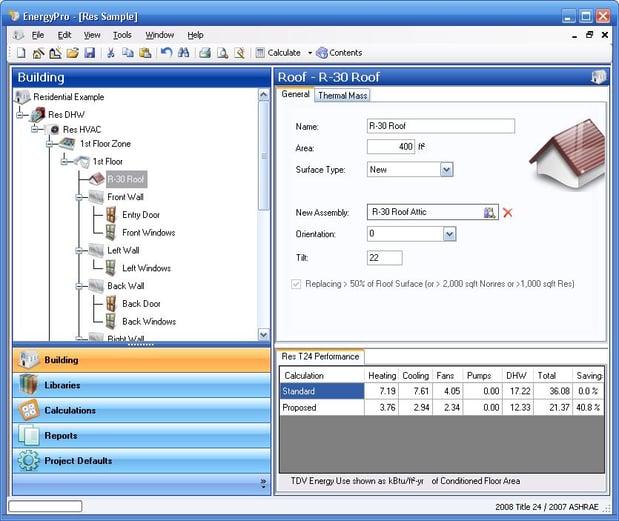619x521 pixels.
Task: Collapse the 1st Floor Zone node
Action: click(48, 144)
